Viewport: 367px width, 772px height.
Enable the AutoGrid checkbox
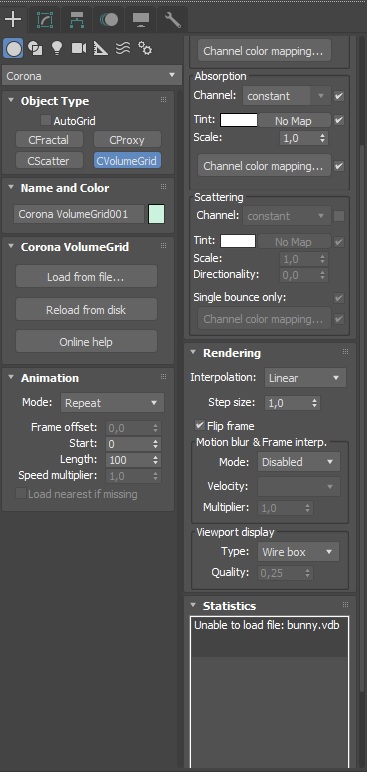pyautogui.click(x=46, y=121)
